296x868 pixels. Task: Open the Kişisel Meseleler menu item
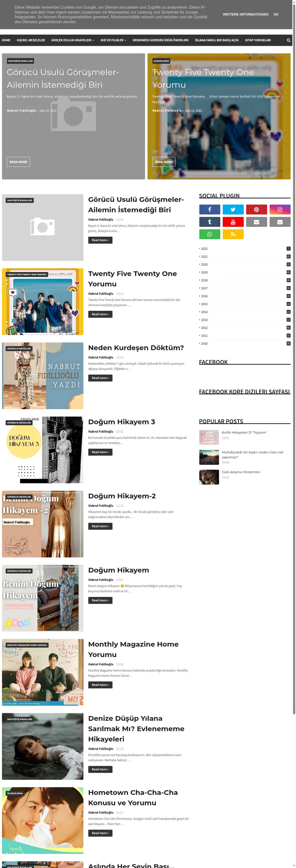[31, 40]
